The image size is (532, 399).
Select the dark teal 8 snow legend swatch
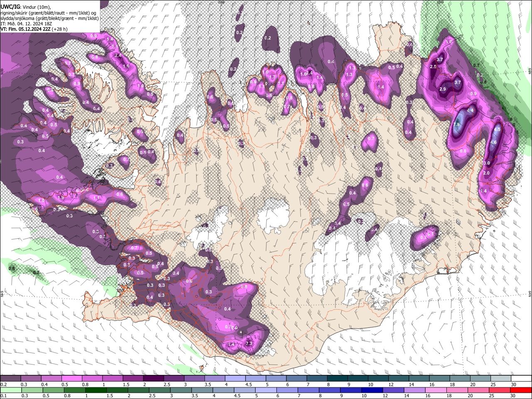pyautogui.click(x=337, y=378)
